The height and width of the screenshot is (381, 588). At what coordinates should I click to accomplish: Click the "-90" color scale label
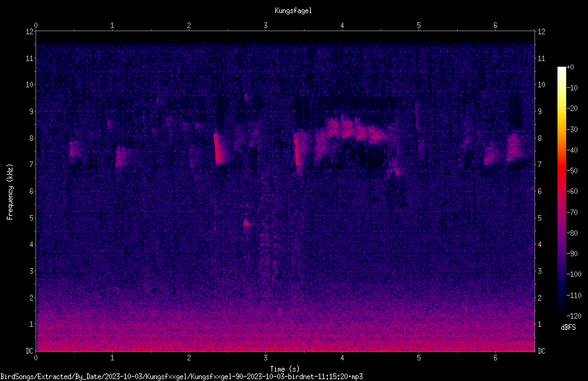(572, 254)
